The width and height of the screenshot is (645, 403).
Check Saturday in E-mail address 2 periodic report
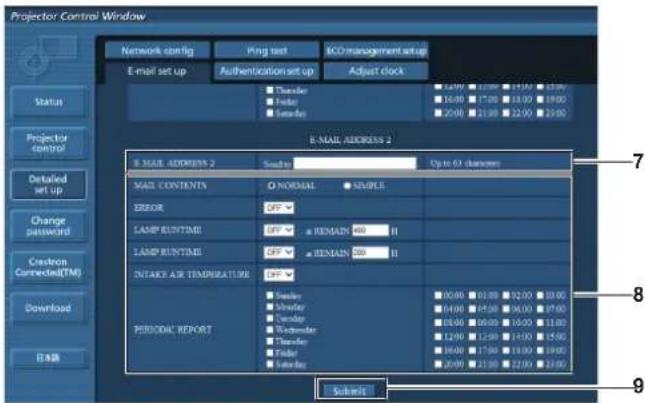(x=270, y=364)
